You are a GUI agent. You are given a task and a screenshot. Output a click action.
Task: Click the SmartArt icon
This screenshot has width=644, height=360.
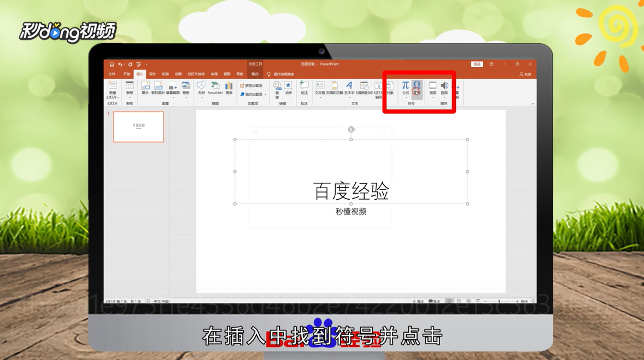coord(215,88)
